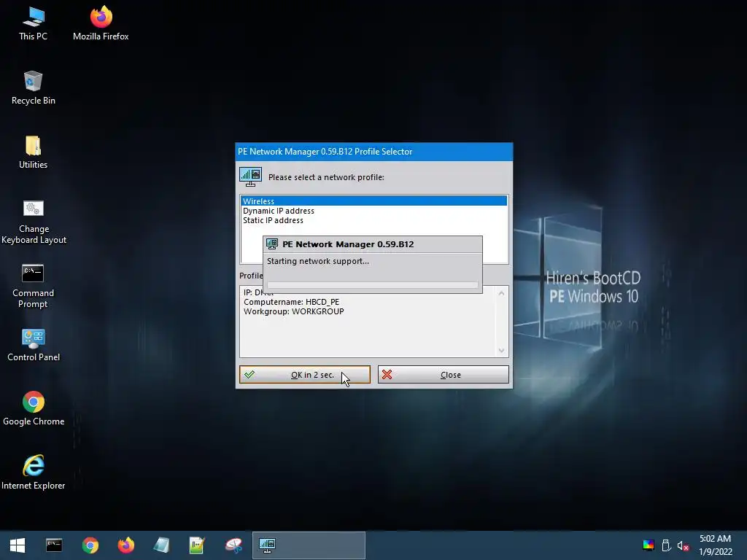Open the blue notepad taskbar icon
Image resolution: width=747 pixels, height=560 pixels.
click(161, 545)
